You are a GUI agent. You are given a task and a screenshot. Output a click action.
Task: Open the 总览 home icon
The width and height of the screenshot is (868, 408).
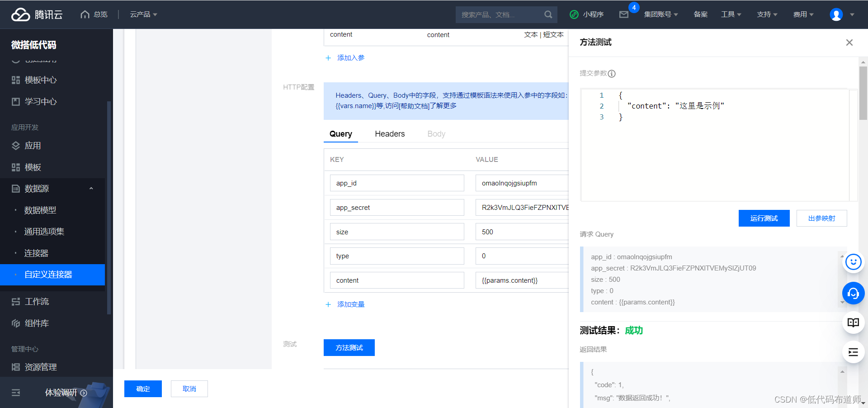[x=85, y=14]
